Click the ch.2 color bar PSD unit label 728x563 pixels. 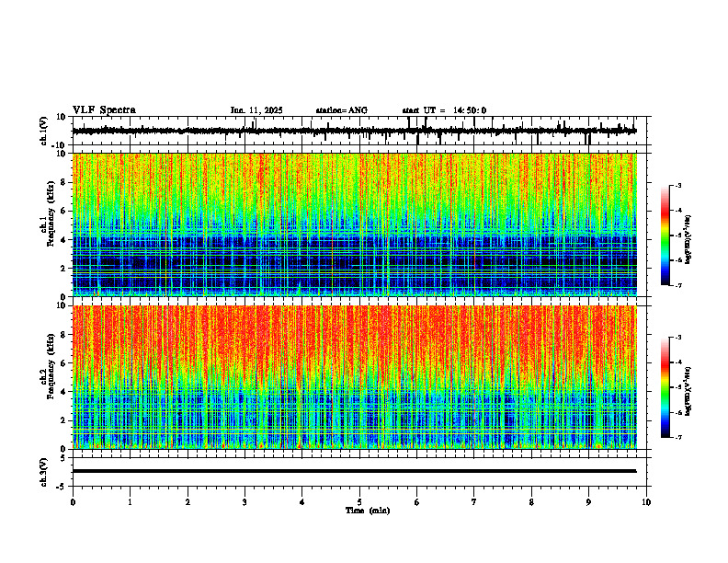click(688, 391)
